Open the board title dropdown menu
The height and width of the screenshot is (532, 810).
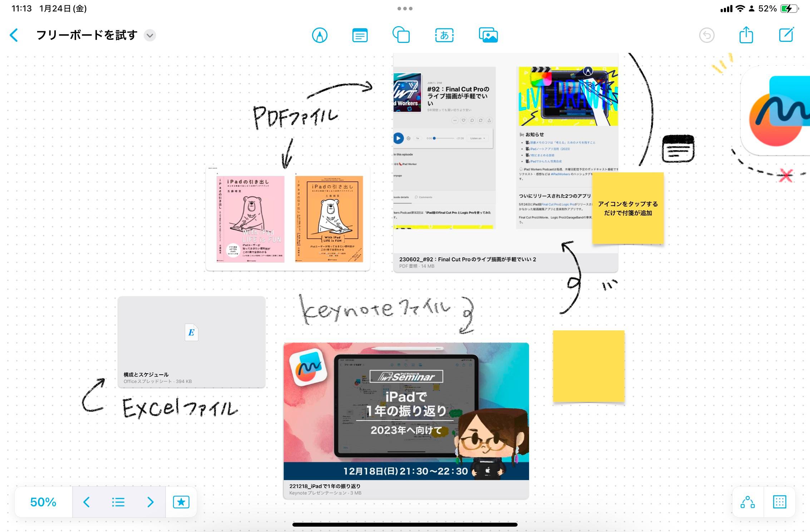(150, 35)
